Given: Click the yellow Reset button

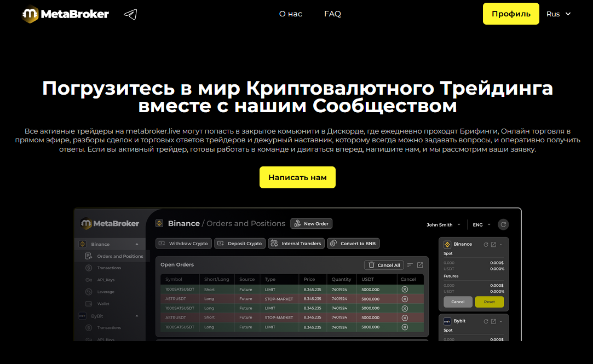Looking at the screenshot, I should click(490, 302).
